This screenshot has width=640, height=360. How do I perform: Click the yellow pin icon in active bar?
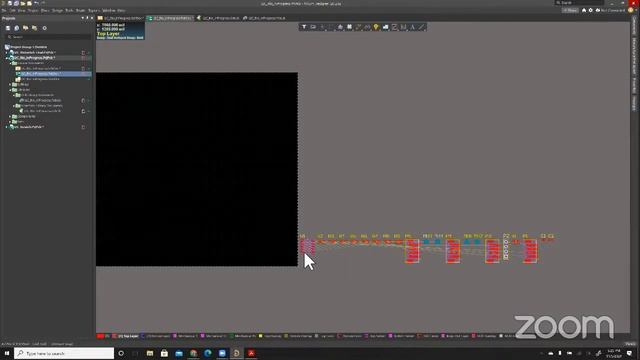tap(376, 27)
